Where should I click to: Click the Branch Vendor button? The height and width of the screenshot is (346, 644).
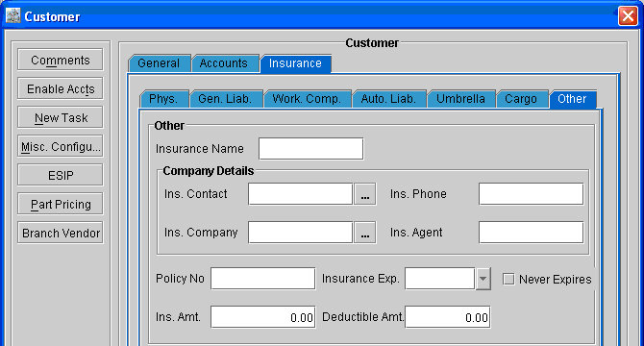tap(61, 233)
